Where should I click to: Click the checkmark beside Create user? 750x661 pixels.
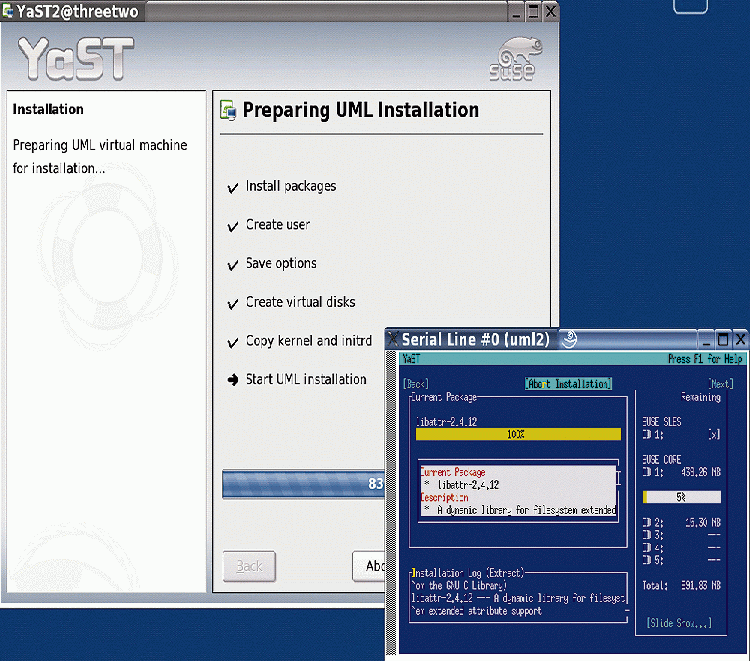tap(233, 226)
